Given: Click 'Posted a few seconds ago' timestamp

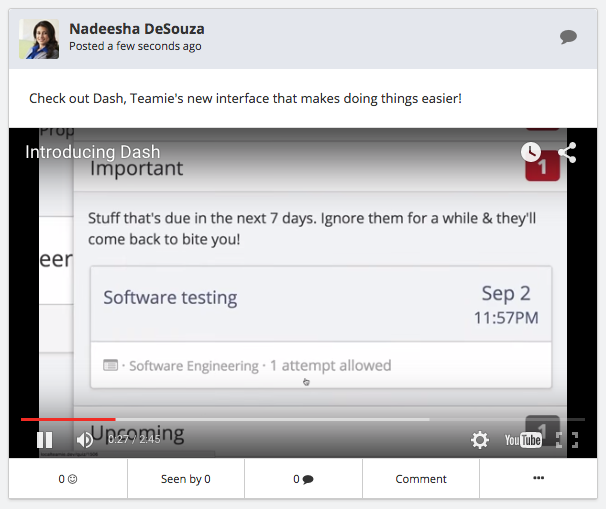Looking at the screenshot, I should 135,46.
